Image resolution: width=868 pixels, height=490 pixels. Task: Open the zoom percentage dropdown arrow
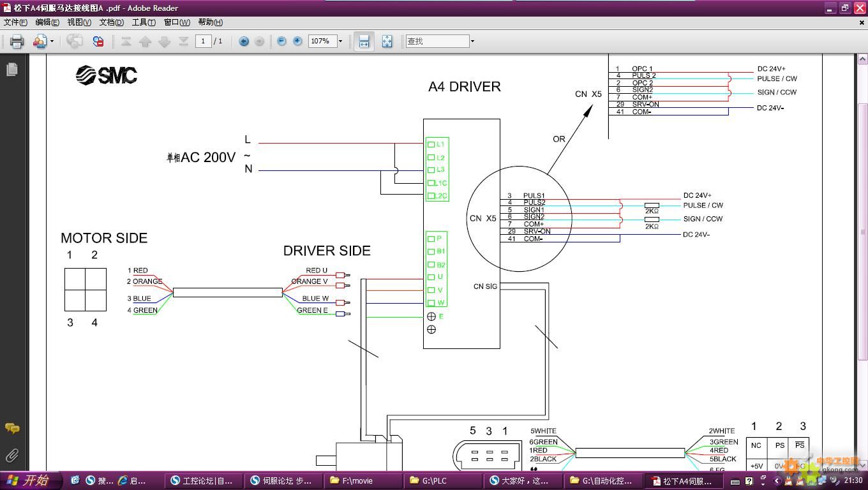coord(340,41)
